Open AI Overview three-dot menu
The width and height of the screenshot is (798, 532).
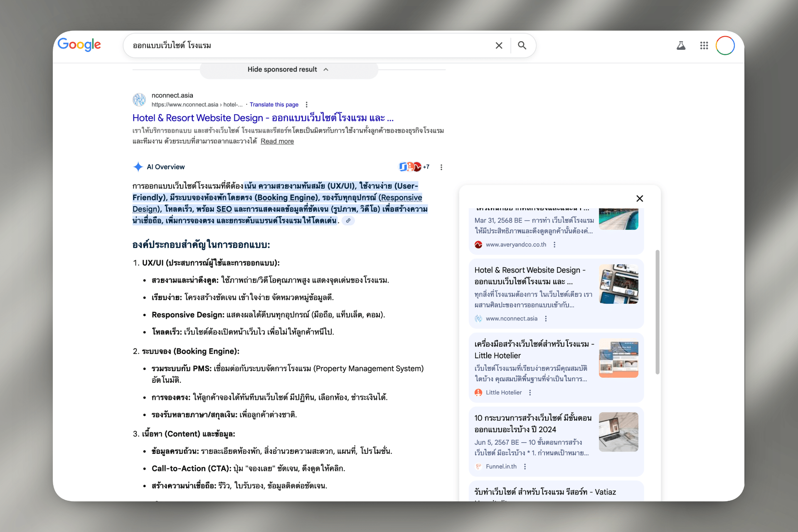[441, 167]
